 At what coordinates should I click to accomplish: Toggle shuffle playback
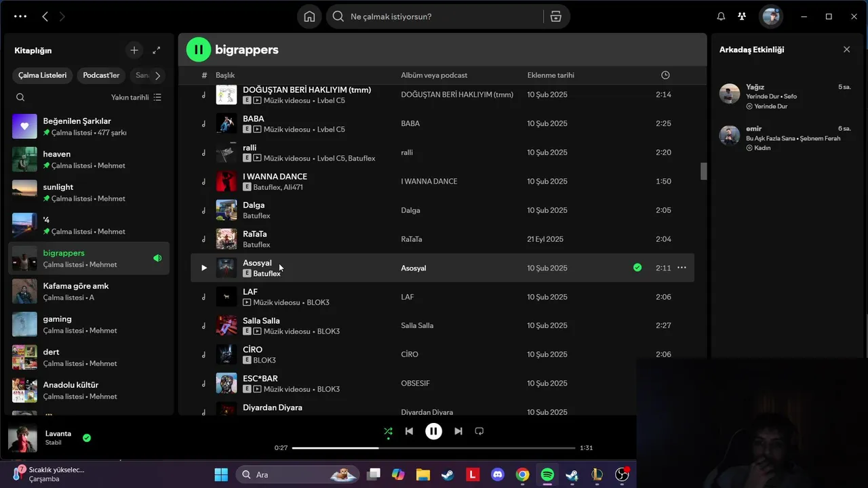(x=388, y=431)
